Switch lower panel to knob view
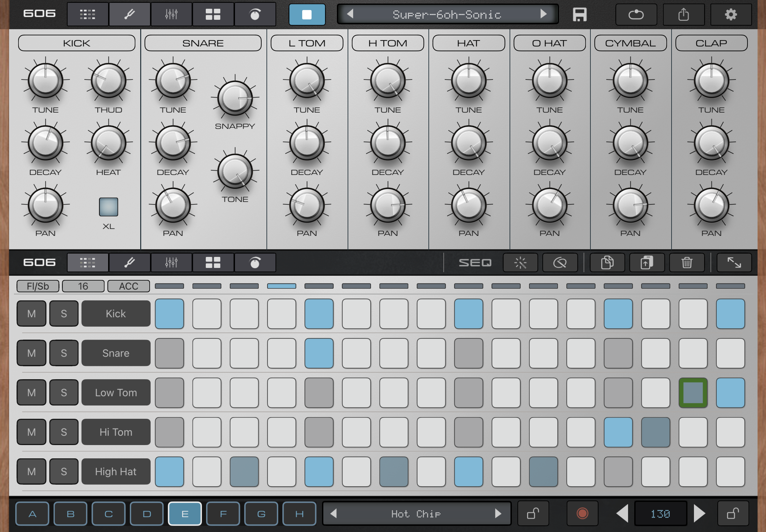This screenshot has height=532, width=766. click(255, 263)
